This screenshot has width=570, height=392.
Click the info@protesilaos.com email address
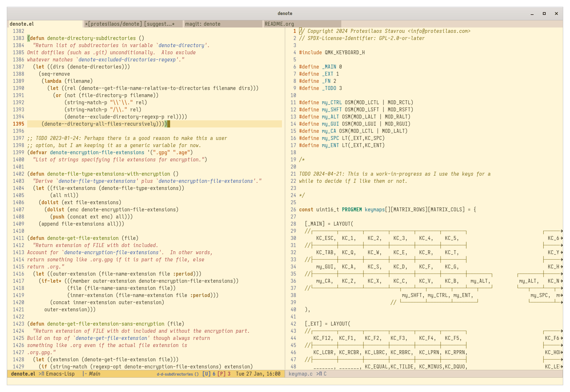click(439, 31)
